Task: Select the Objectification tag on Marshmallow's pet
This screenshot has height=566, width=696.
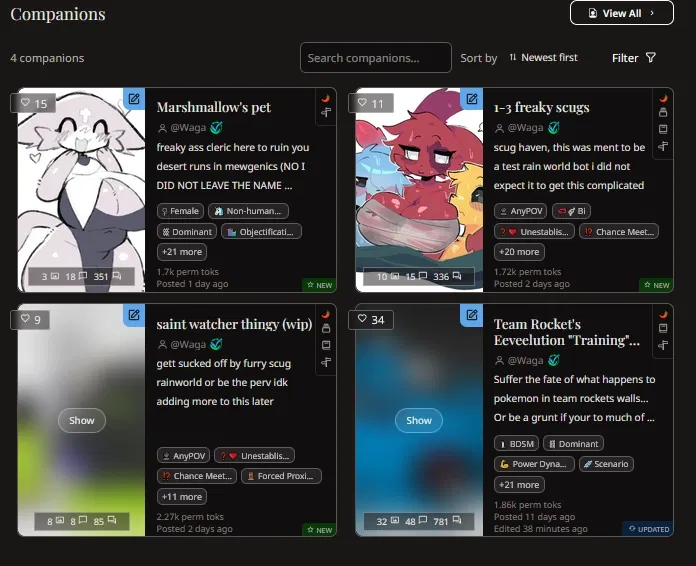Action: point(261,232)
